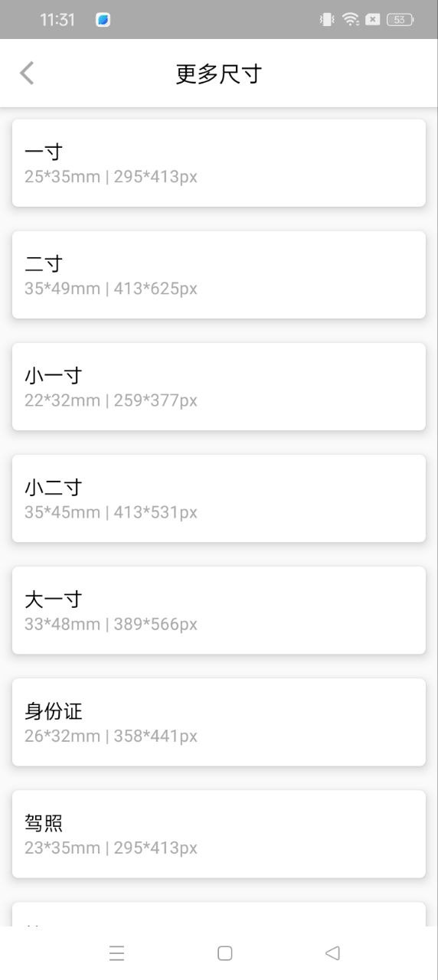Select the 二寸 size card
This screenshot has height=980, width=438.
[x=219, y=274]
